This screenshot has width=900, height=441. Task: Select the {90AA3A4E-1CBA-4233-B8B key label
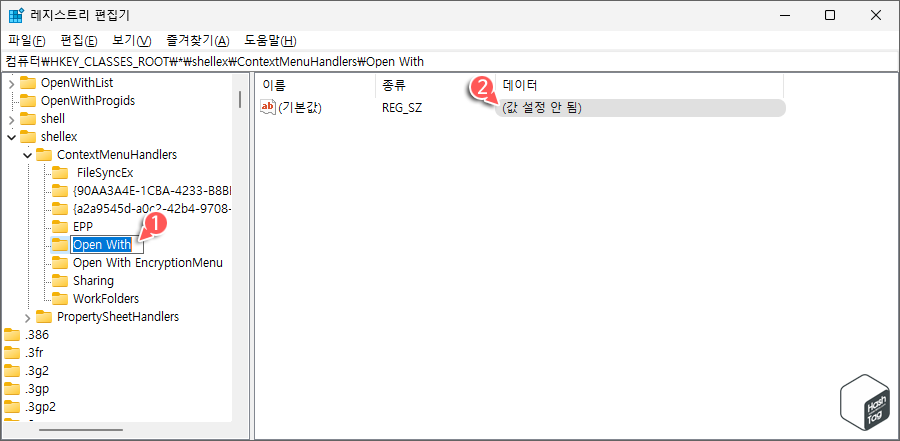152,191
